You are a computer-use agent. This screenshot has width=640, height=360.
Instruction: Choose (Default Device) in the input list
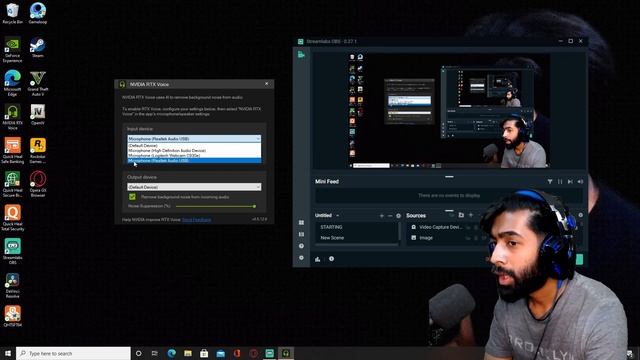click(x=194, y=145)
